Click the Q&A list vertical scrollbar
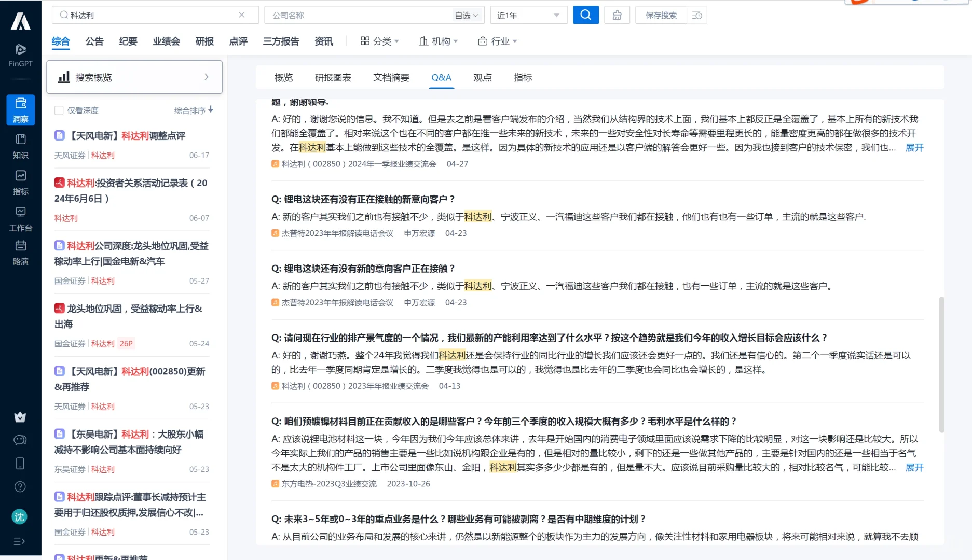 tap(941, 365)
